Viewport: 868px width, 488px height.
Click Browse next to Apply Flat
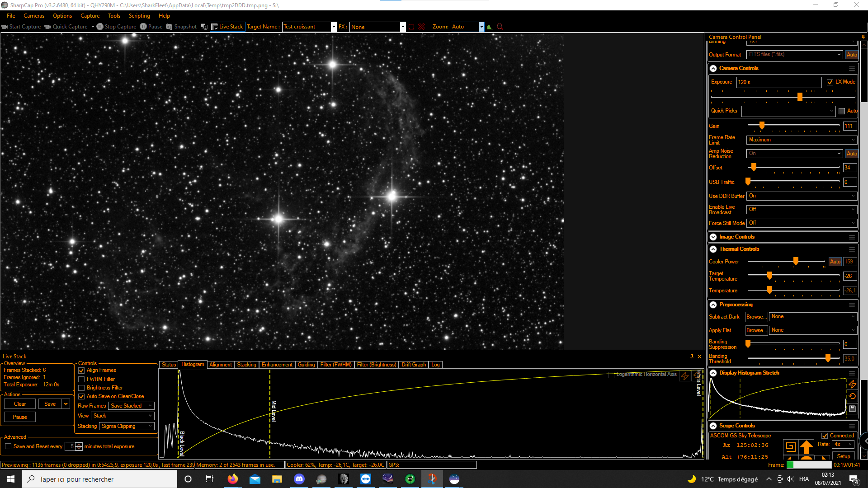pos(757,330)
